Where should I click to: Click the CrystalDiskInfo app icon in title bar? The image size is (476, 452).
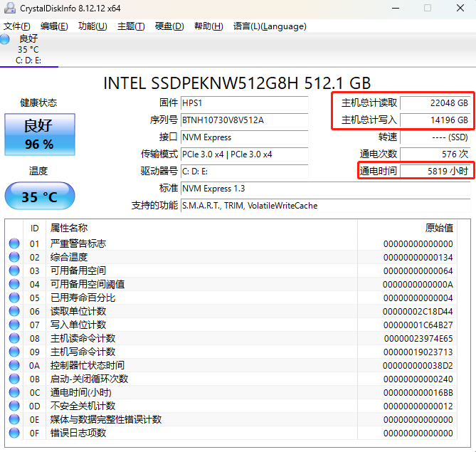coord(10,8)
